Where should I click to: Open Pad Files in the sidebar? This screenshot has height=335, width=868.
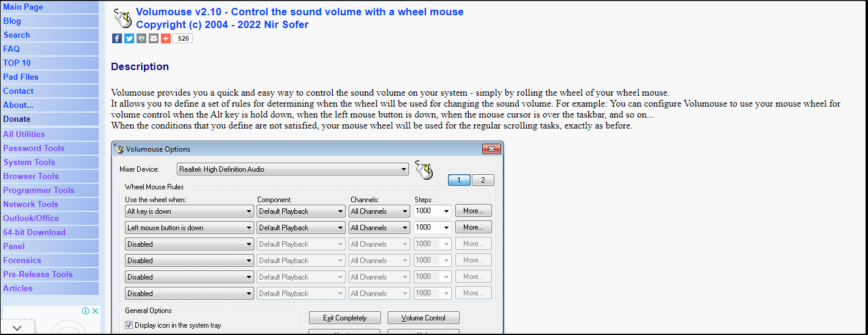click(x=21, y=77)
